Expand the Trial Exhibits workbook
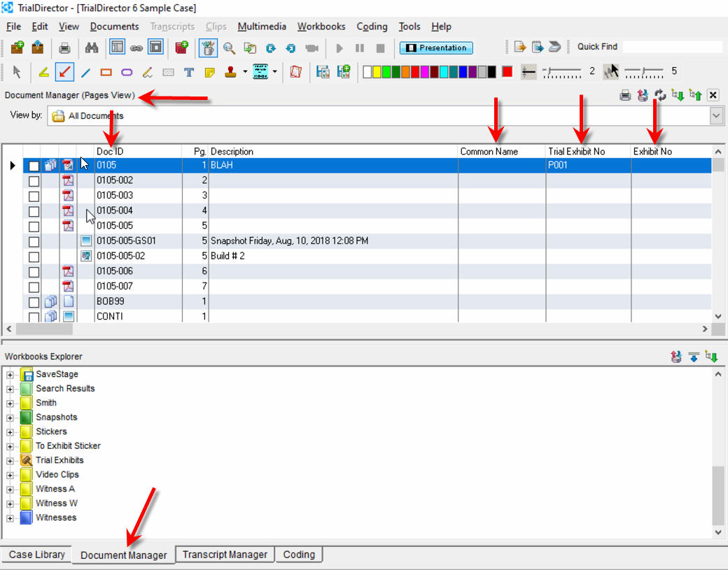 click(x=10, y=461)
